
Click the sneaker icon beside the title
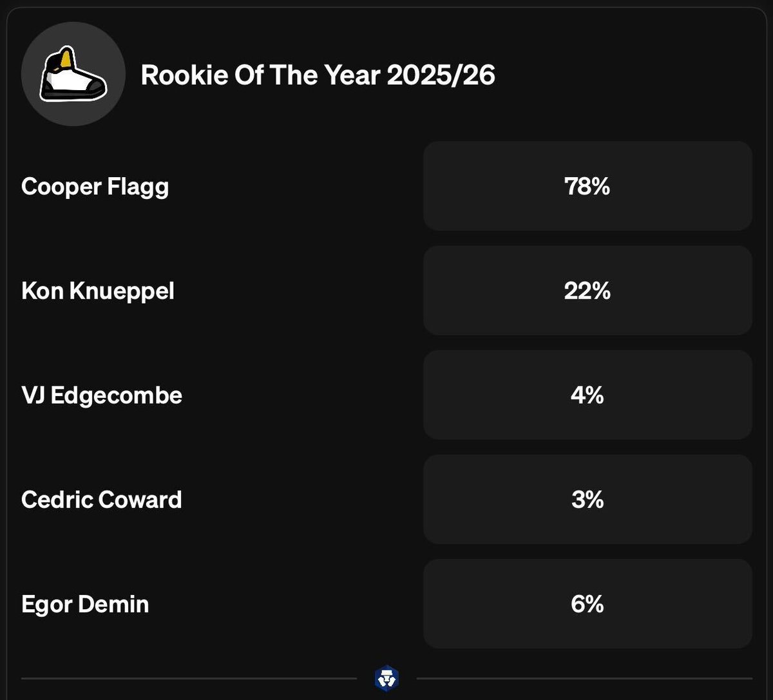(73, 73)
